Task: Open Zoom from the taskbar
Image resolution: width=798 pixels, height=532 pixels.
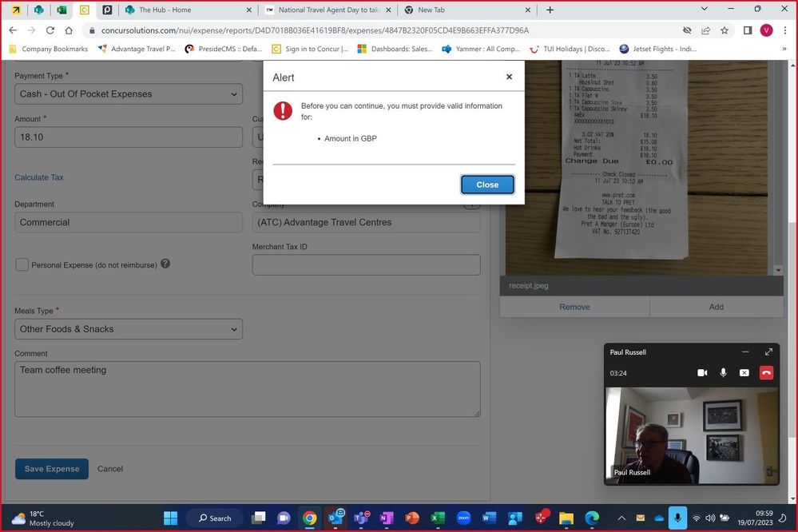Action: click(463, 518)
